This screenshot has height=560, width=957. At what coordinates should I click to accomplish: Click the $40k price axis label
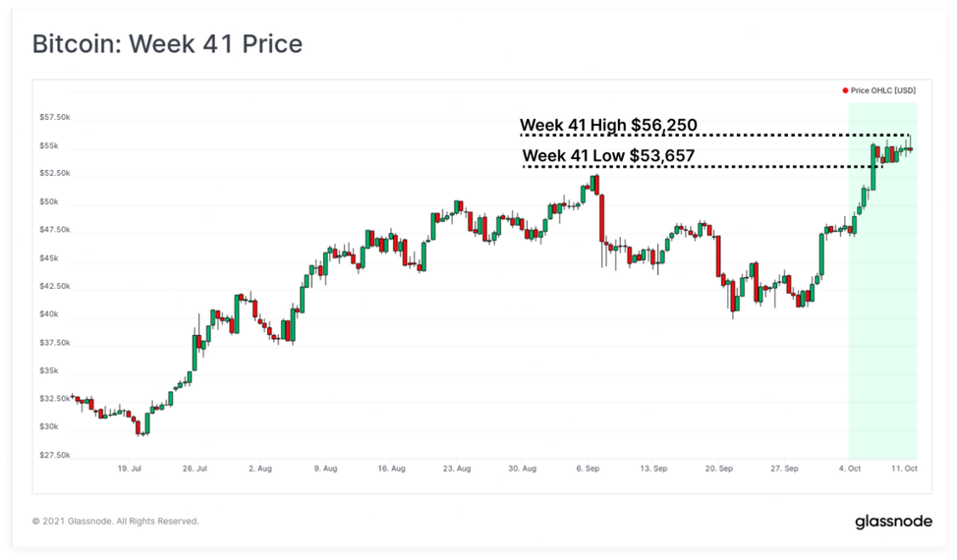pyautogui.click(x=49, y=314)
